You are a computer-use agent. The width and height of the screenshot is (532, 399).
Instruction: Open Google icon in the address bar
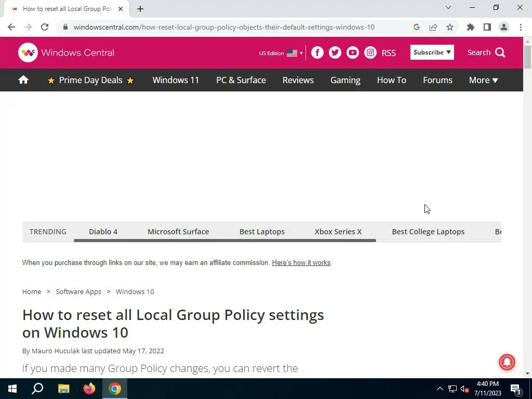coord(416,27)
